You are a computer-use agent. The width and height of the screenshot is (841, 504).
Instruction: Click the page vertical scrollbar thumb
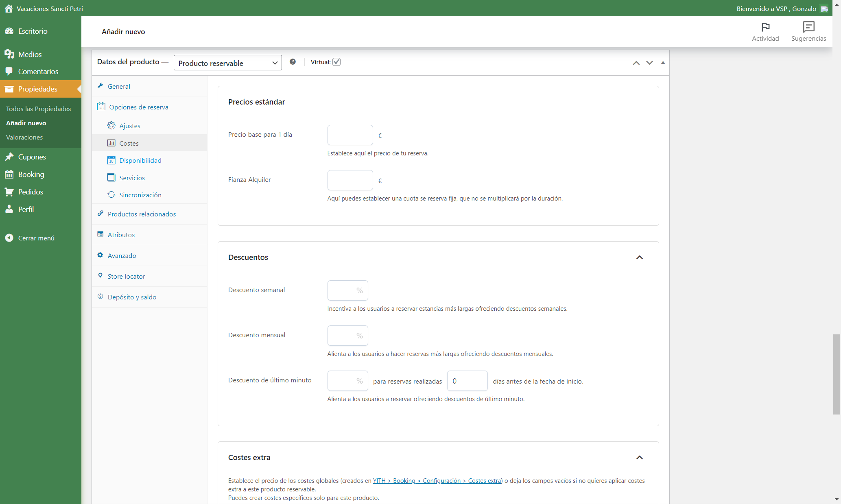point(837,374)
